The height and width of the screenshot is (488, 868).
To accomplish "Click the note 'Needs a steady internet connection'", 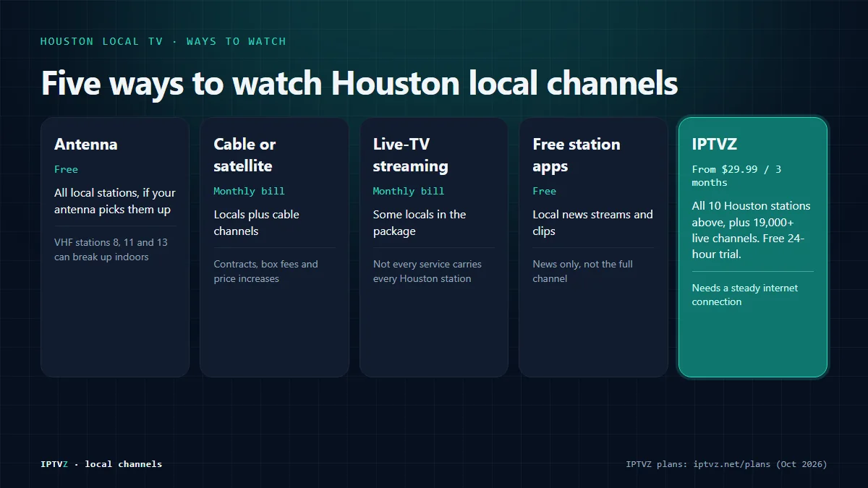I will tap(745, 294).
